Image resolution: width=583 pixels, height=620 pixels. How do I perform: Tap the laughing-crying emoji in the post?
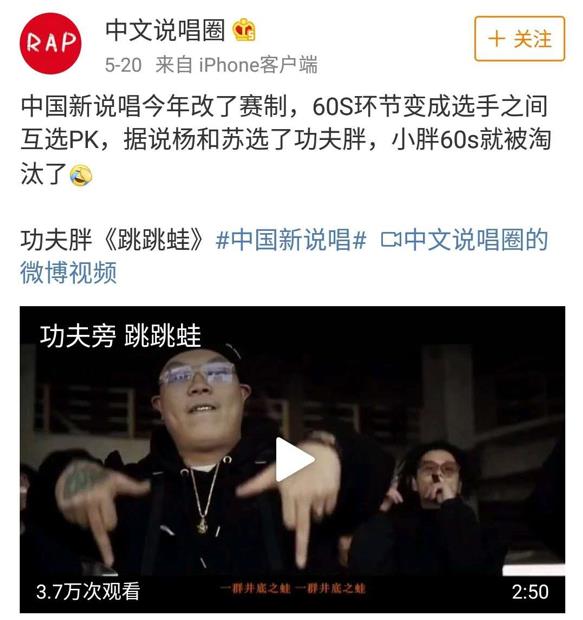tap(81, 175)
